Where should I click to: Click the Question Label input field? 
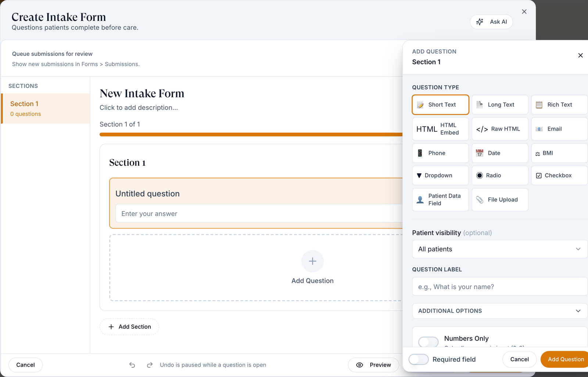click(500, 287)
